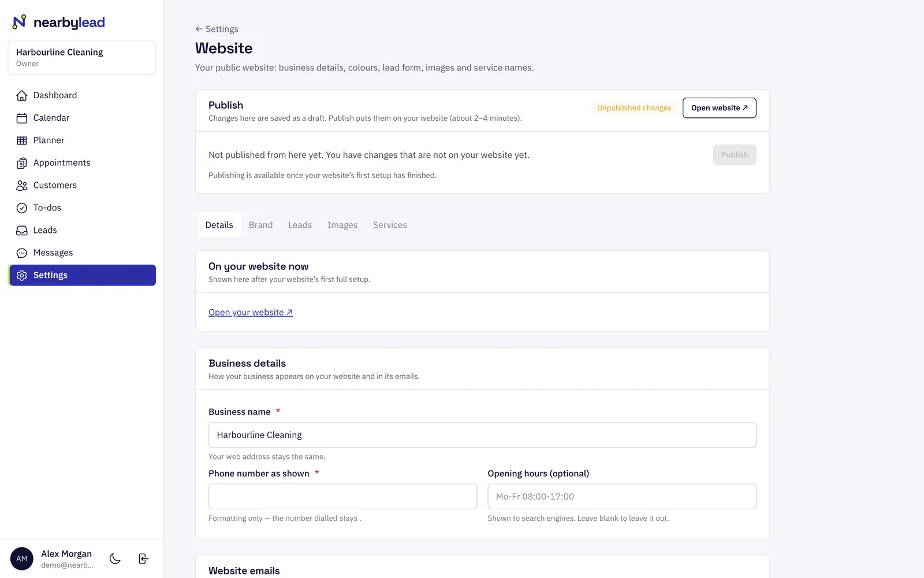Click the Dashboard home icon
The image size is (924, 578).
pyautogui.click(x=22, y=95)
